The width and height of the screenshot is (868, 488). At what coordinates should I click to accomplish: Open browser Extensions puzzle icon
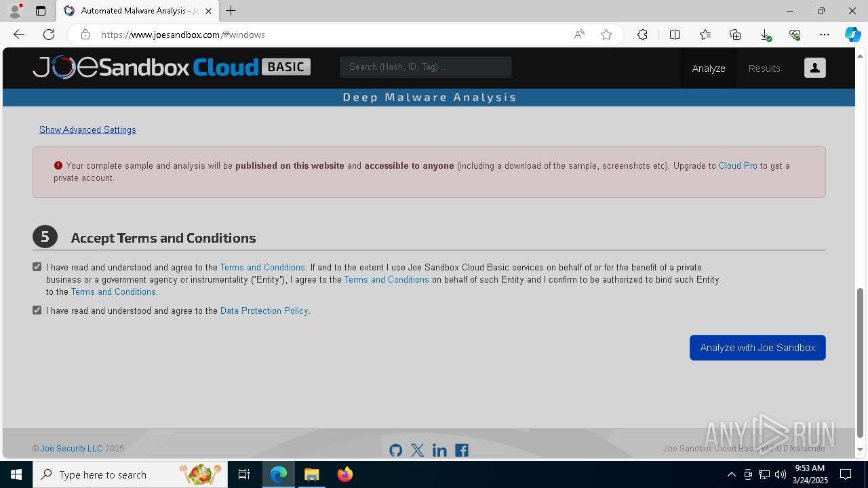[642, 35]
